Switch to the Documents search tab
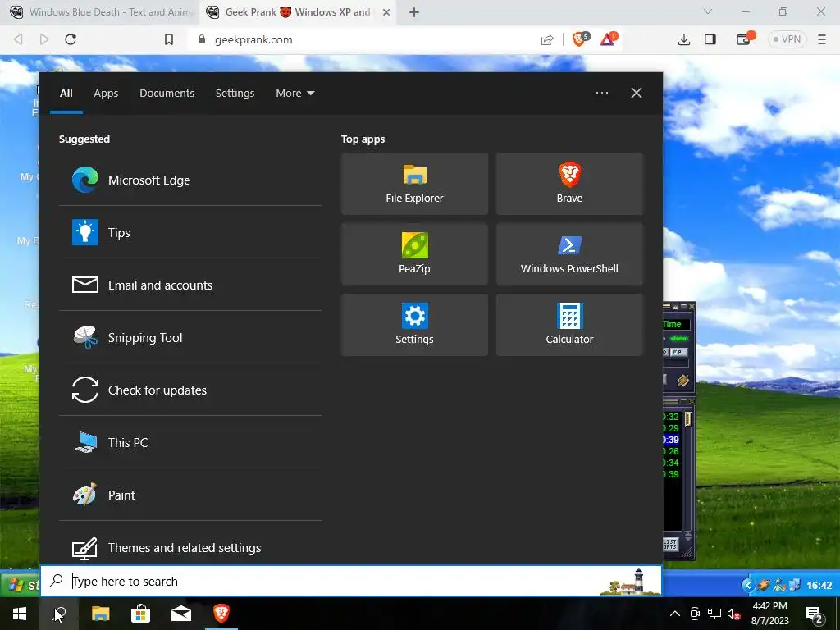Screen dimensions: 840x630 pyautogui.click(x=167, y=94)
